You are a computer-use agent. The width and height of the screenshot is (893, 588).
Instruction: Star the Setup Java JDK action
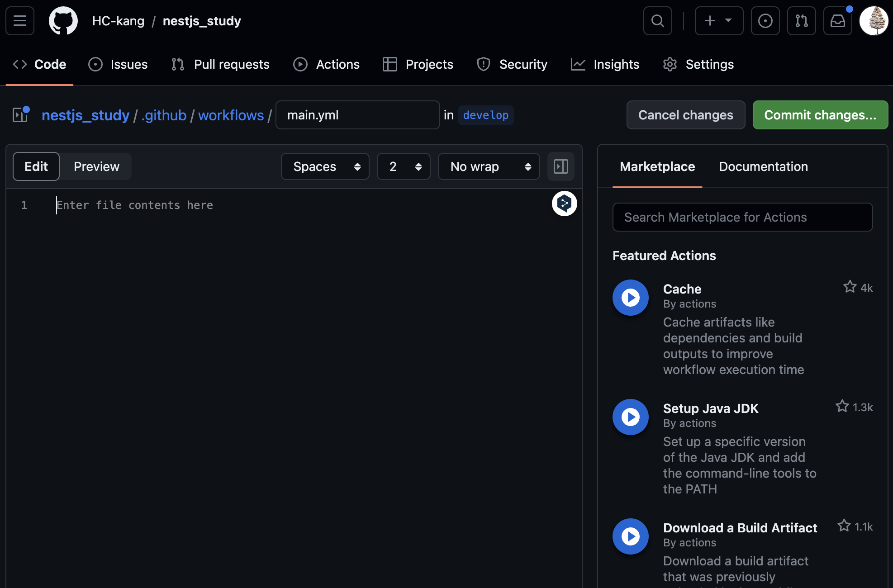pos(842,406)
